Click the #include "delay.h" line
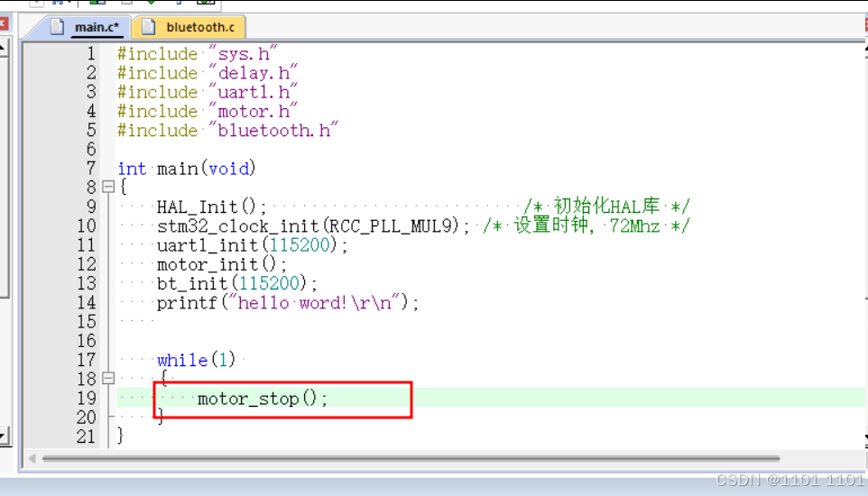Viewport: 868px width, 496px height. click(x=208, y=73)
